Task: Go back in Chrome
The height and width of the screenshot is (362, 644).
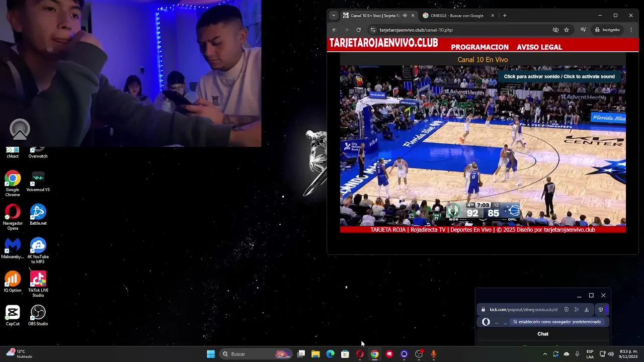Action: (335, 30)
